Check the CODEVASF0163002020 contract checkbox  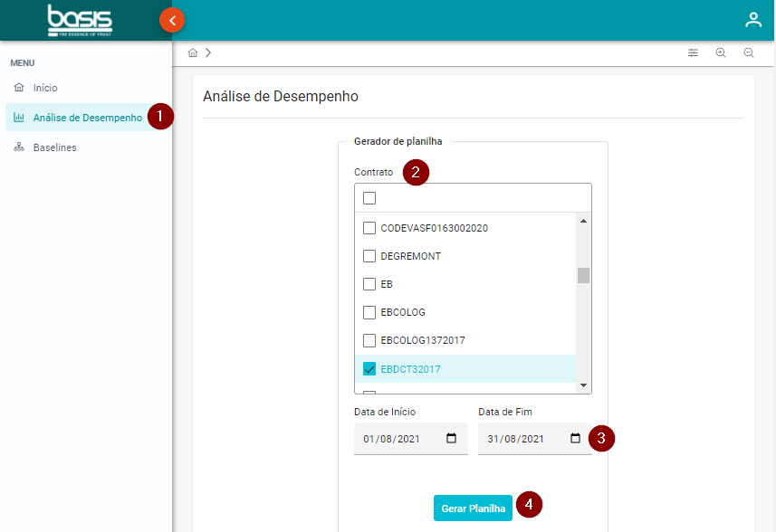point(369,228)
